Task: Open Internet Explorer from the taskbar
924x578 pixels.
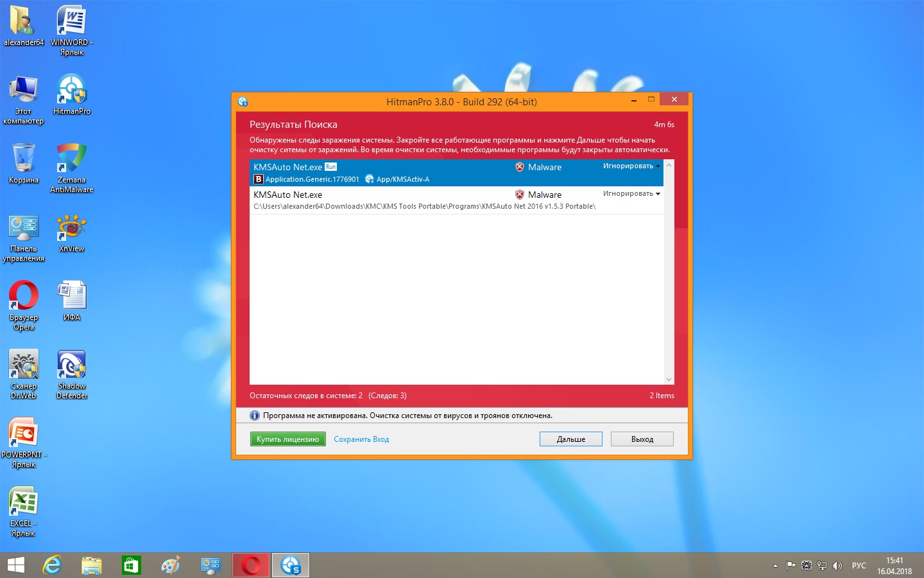Action: [52, 565]
